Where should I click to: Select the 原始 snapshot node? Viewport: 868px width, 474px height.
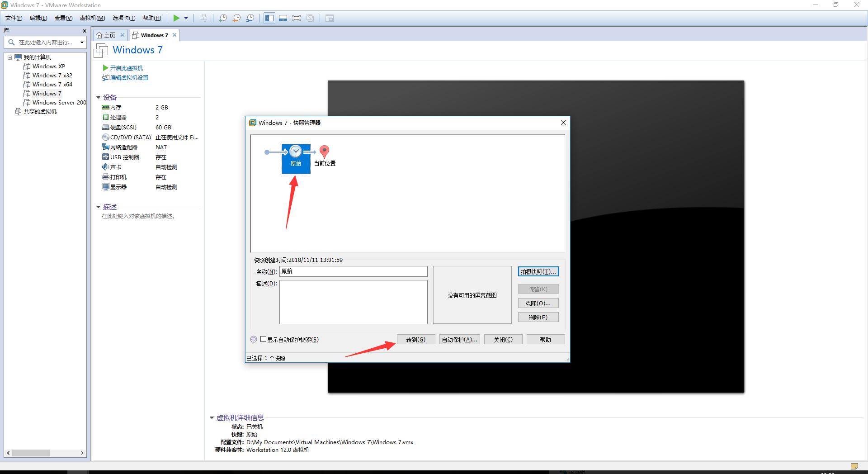tap(296, 159)
